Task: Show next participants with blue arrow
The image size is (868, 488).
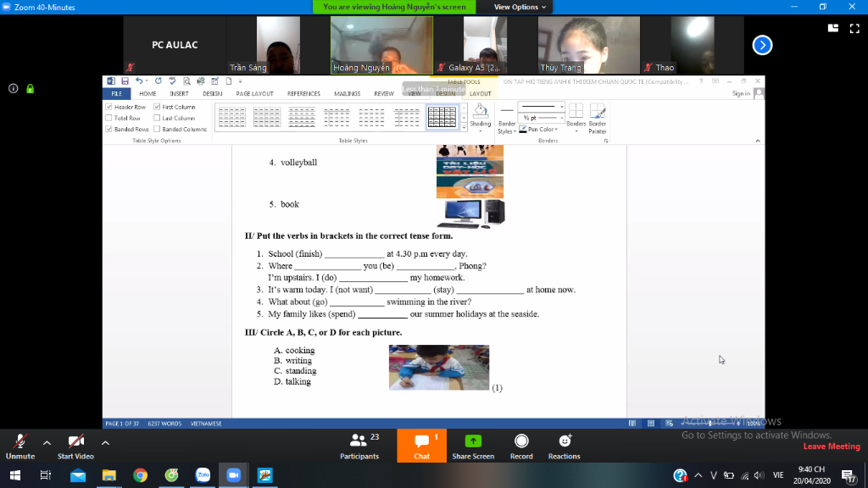Action: (762, 46)
